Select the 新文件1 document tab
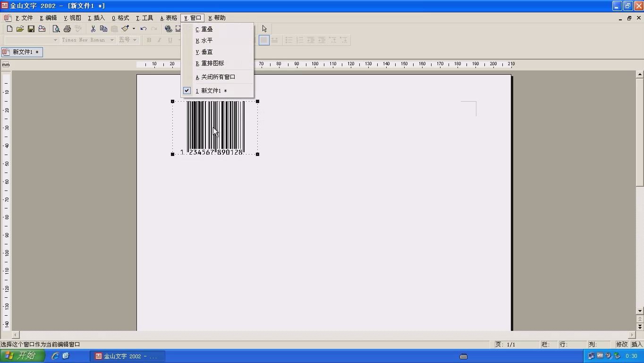Viewport: 644px width, 363px height. click(22, 52)
